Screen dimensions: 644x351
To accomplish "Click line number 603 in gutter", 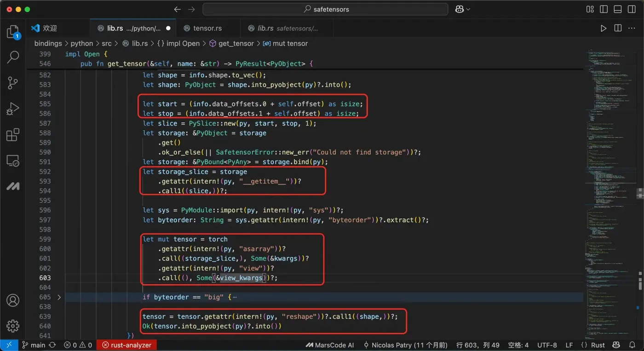I will pos(45,278).
